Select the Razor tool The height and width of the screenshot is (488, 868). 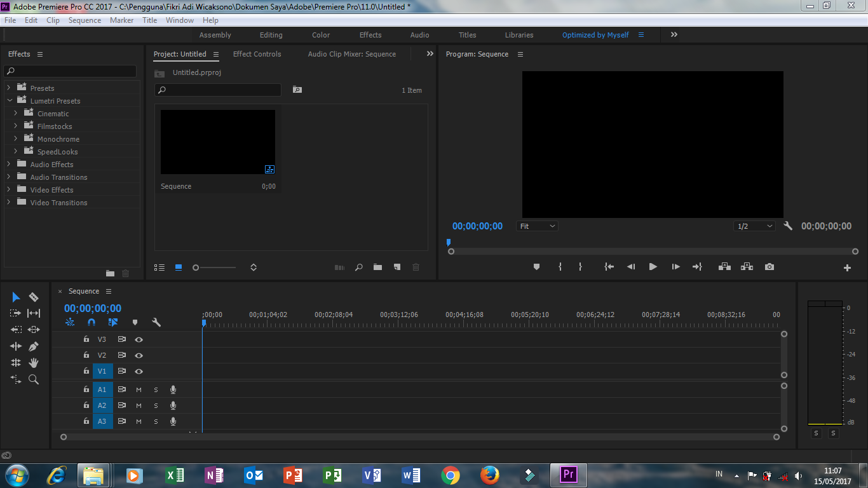pos(34,297)
